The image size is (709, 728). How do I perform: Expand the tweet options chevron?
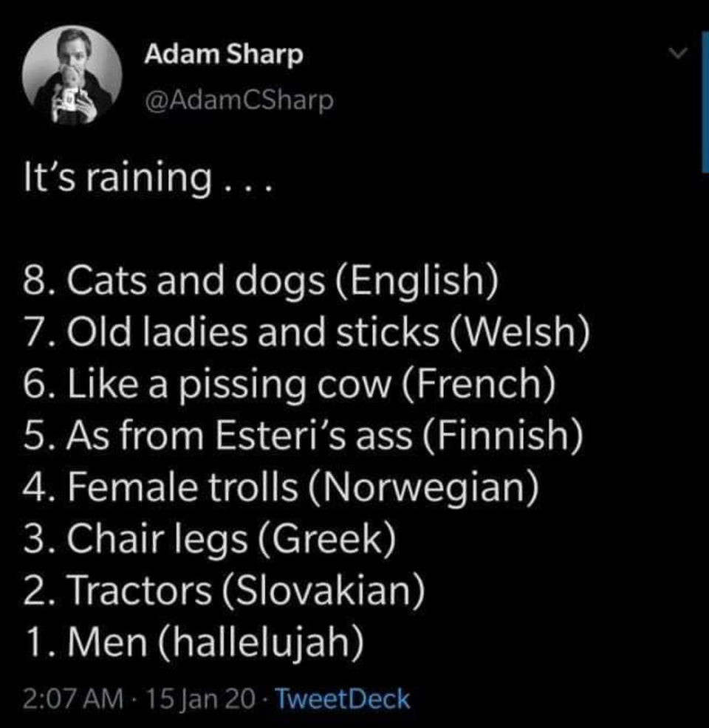click(673, 53)
